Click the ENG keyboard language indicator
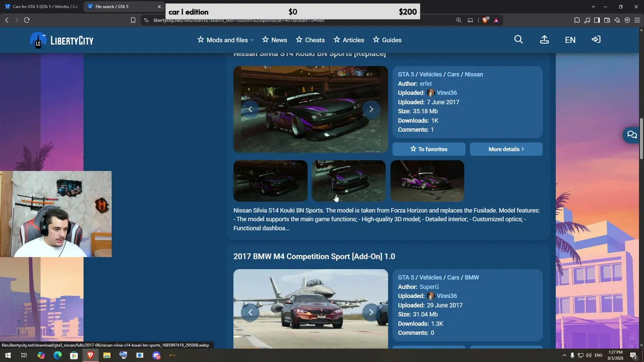The height and width of the screenshot is (362, 644). [599, 355]
